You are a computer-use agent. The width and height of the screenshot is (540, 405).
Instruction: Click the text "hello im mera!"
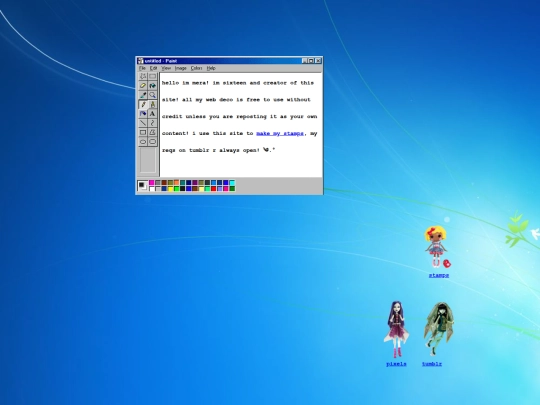tap(185, 83)
